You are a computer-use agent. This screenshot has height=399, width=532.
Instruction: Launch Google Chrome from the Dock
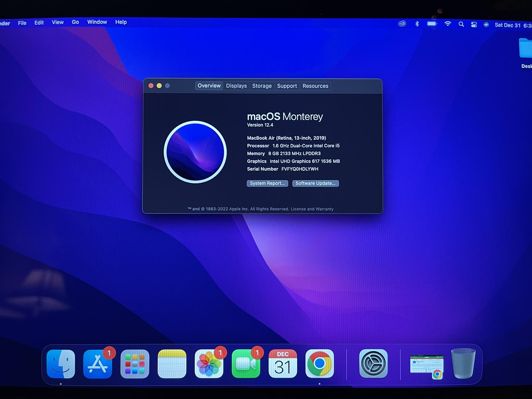click(x=320, y=364)
